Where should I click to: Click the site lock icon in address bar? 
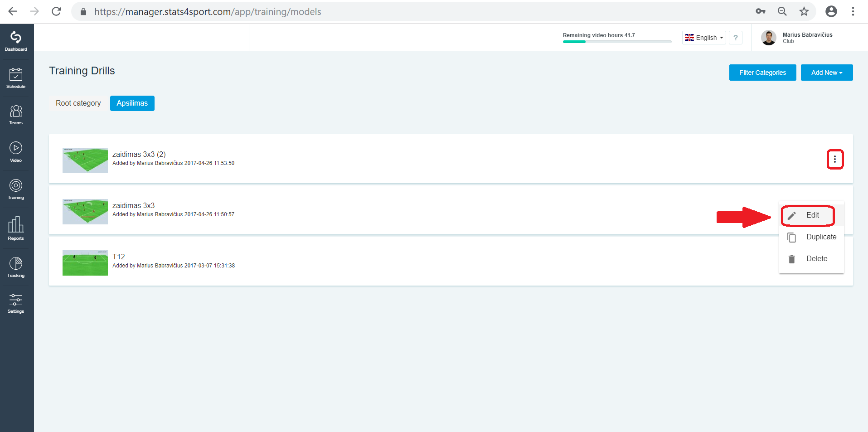tap(83, 12)
